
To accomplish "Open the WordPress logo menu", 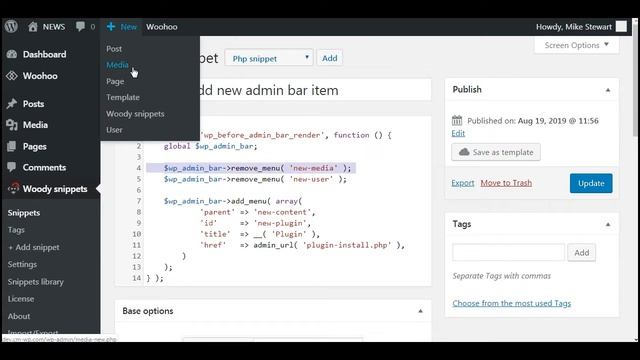I will coord(11,27).
